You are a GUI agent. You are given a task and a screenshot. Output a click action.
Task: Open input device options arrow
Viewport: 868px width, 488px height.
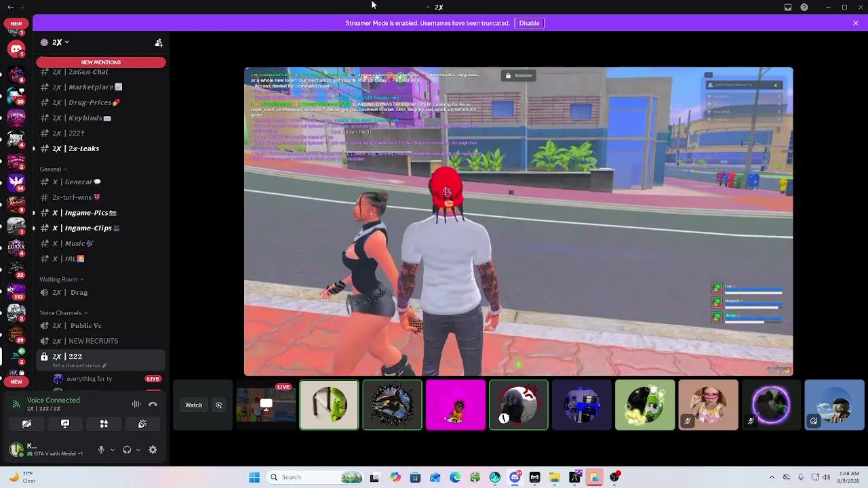[112, 449]
